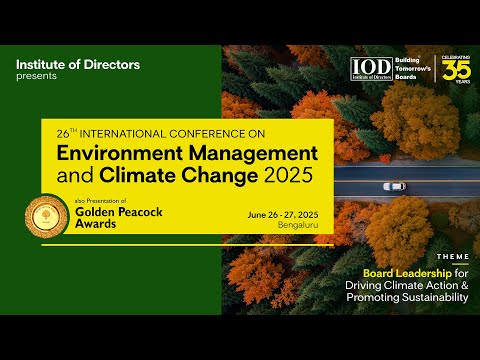Click the Celebrating 35 Years emblem
This screenshot has width=480, height=360.
click(456, 69)
